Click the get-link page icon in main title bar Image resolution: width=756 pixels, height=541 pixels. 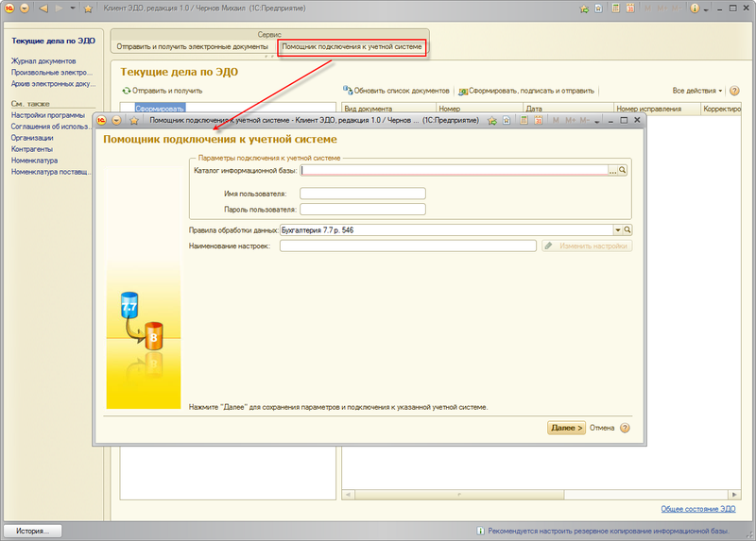[x=598, y=8]
